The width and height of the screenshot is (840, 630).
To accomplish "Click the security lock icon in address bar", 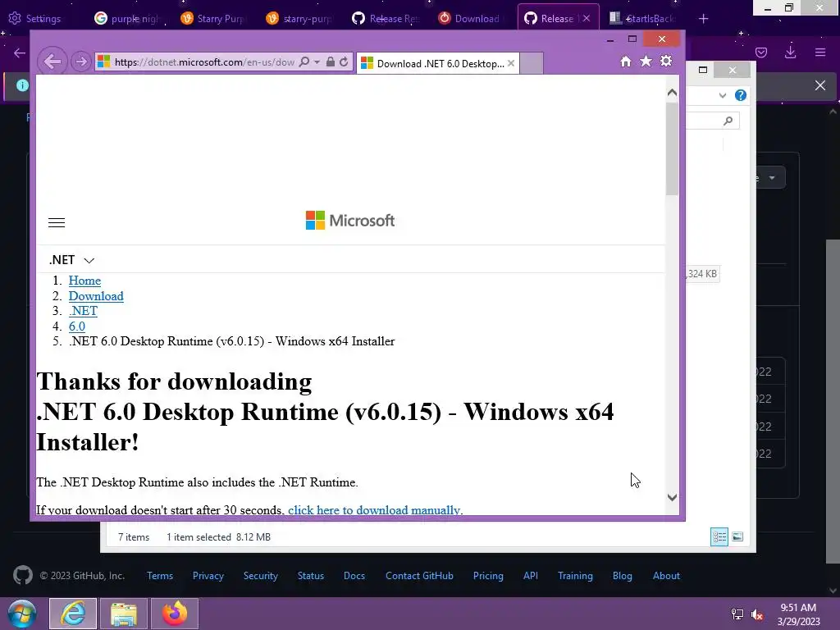I will (331, 62).
